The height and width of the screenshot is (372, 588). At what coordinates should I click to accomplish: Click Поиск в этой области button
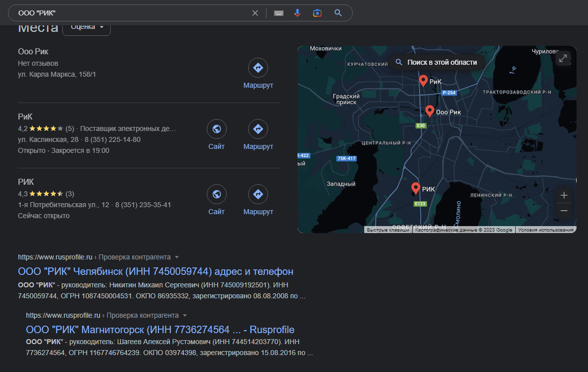point(436,62)
